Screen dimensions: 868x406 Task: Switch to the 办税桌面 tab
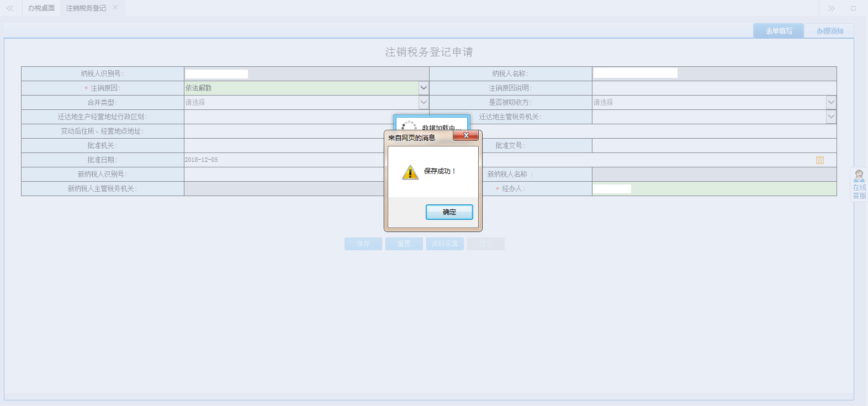(41, 8)
